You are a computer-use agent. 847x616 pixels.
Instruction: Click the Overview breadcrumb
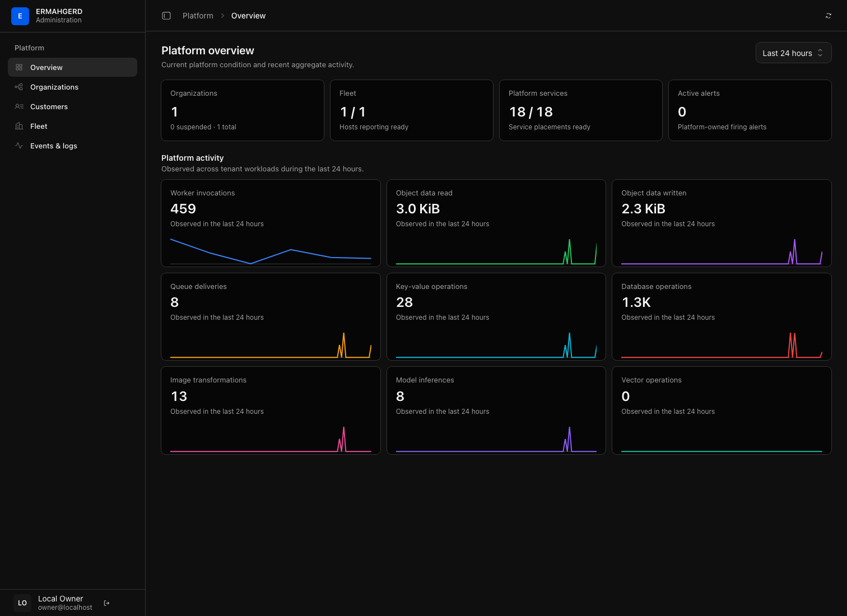click(248, 16)
